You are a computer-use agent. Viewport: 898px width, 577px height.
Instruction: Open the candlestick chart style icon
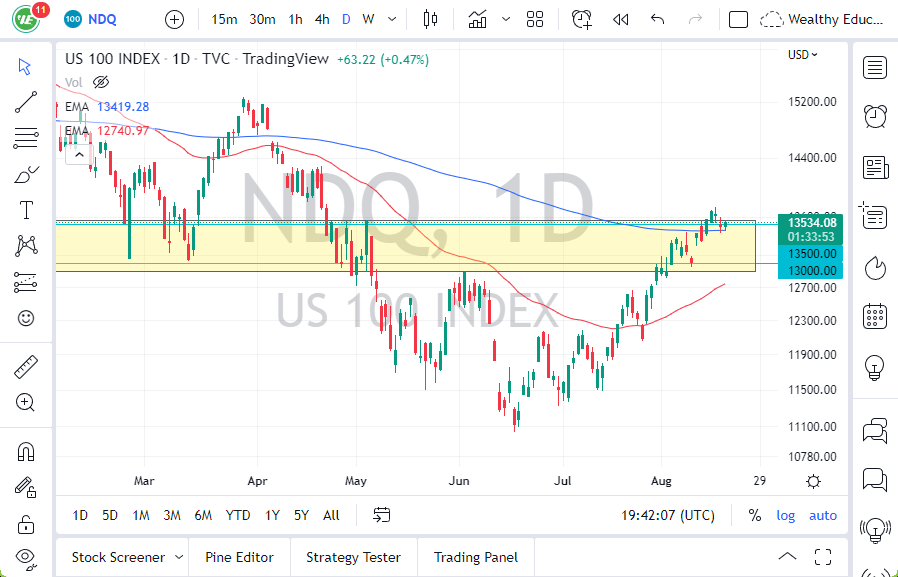431,19
